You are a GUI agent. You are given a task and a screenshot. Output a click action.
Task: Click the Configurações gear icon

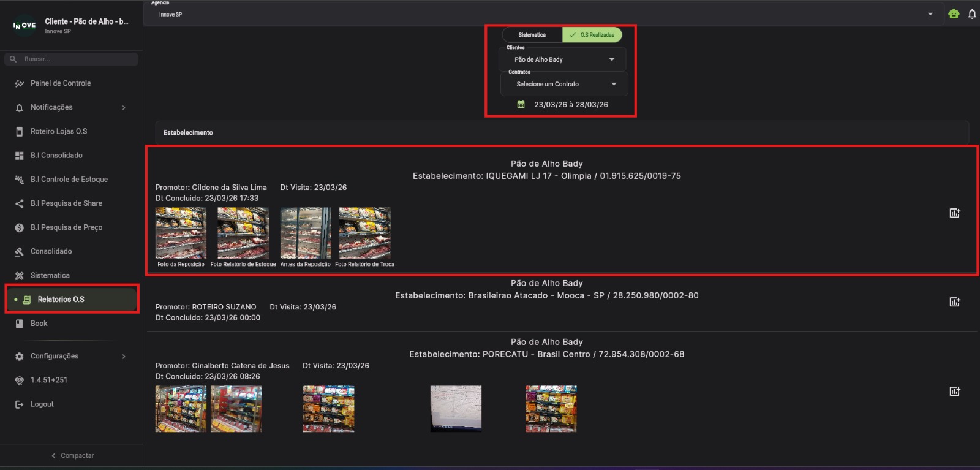tap(19, 356)
